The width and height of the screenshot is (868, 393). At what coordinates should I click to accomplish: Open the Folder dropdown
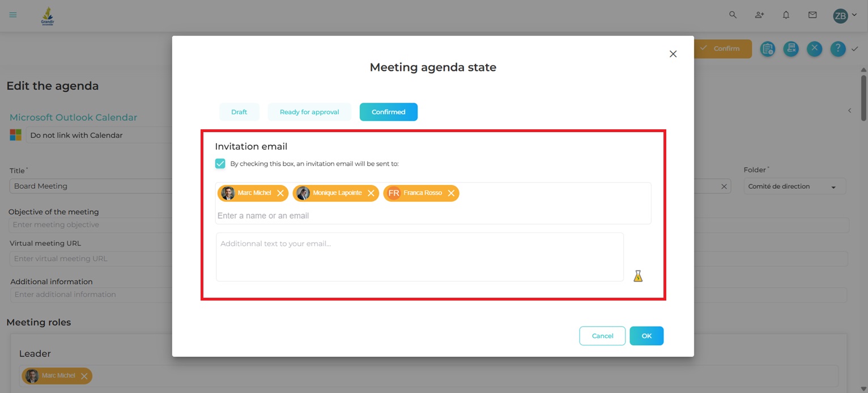(794, 187)
